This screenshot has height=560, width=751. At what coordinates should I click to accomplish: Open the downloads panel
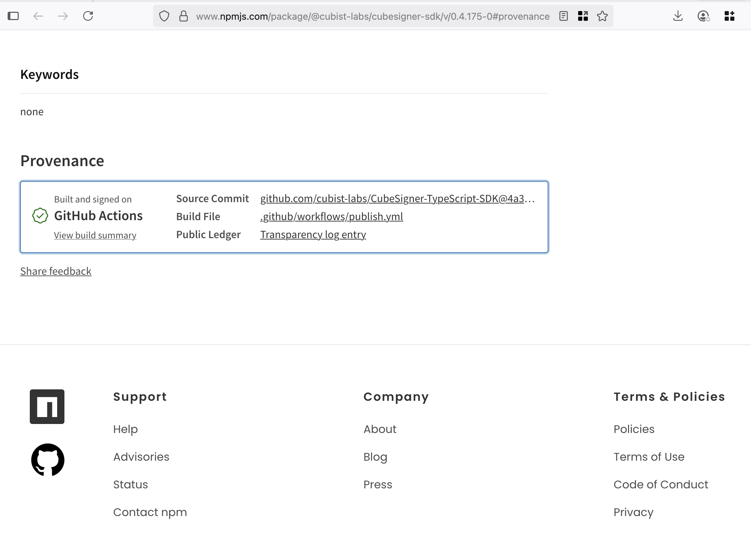coord(678,16)
